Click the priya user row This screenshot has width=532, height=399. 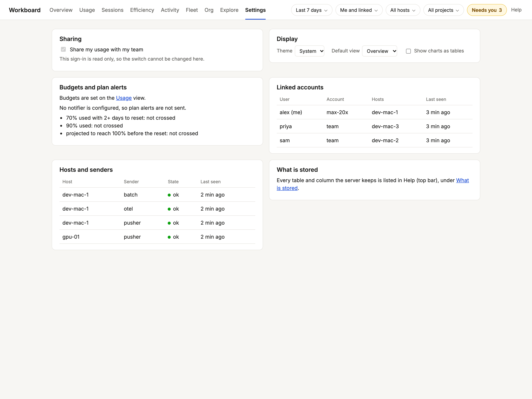(374, 126)
